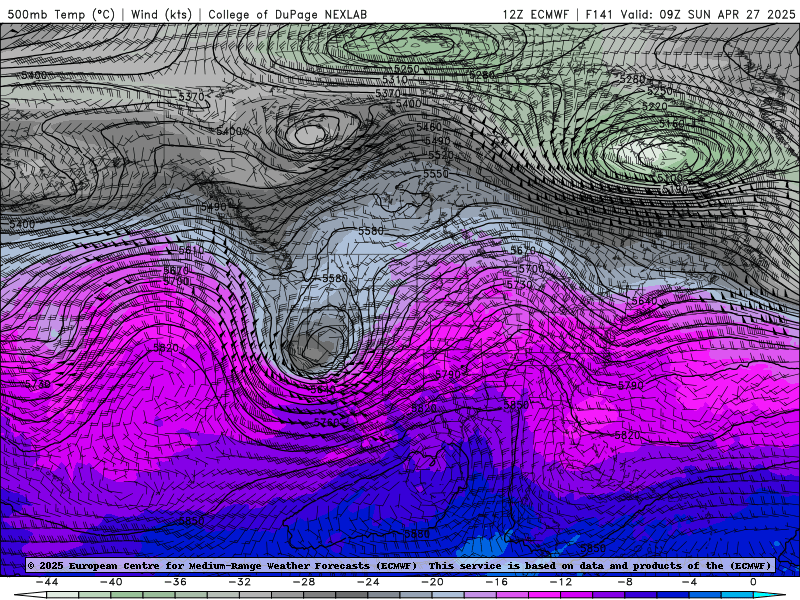Click the 5220 height contour label
This screenshot has width=800, height=600.
(655, 107)
